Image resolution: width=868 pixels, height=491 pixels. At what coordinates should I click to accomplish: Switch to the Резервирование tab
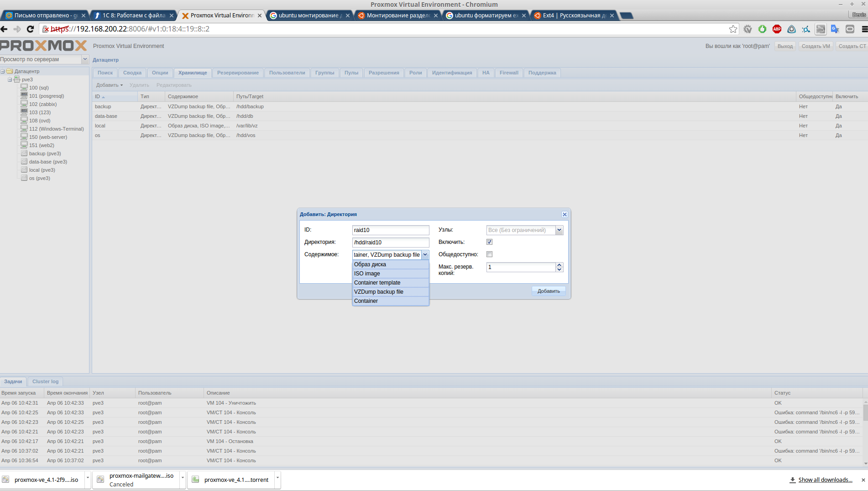click(238, 73)
